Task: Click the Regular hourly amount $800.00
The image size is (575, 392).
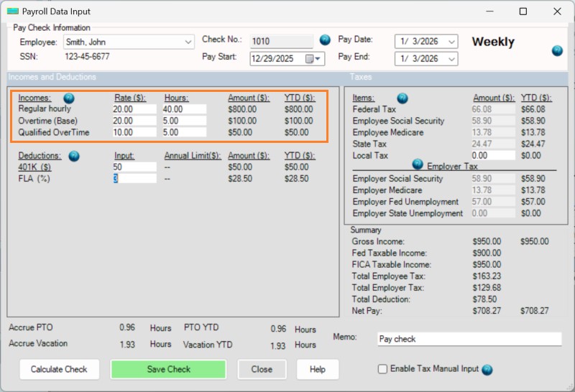Action: [242, 109]
